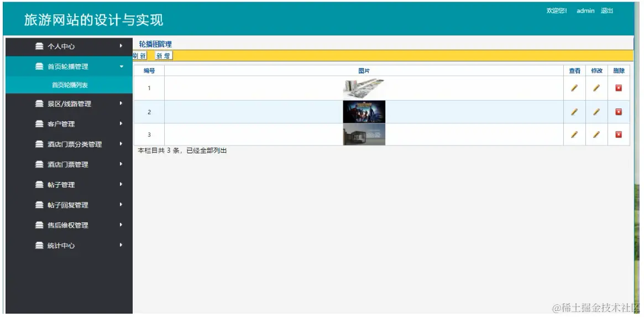Click the stack icon beside 帖子管理
The height and width of the screenshot is (317, 644).
tap(39, 185)
